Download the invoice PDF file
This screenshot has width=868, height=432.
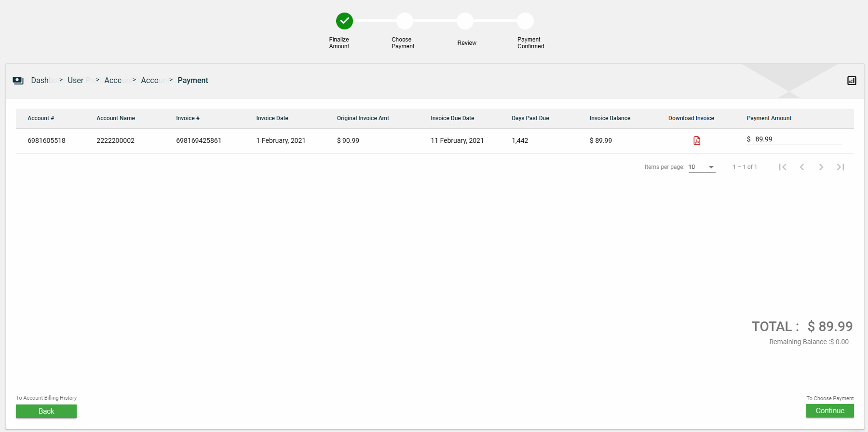[696, 140]
